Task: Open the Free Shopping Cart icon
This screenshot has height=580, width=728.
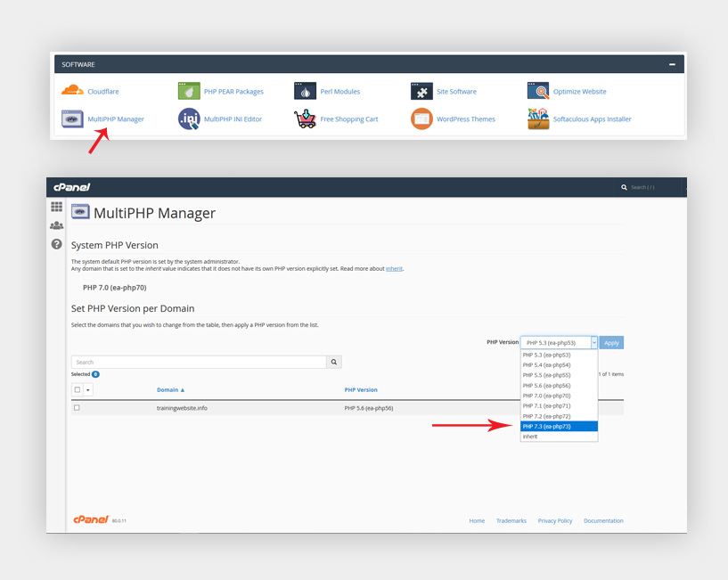Action: click(x=305, y=118)
